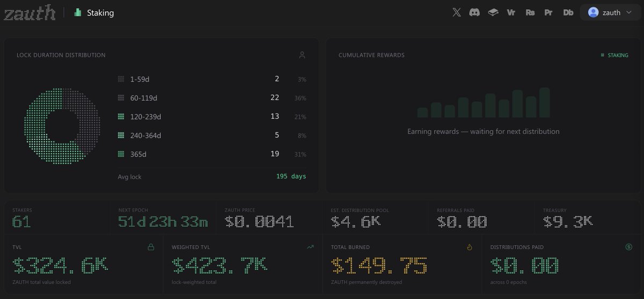The image size is (644, 299).
Task: Click the zauth user avatar
Action: point(593,12)
